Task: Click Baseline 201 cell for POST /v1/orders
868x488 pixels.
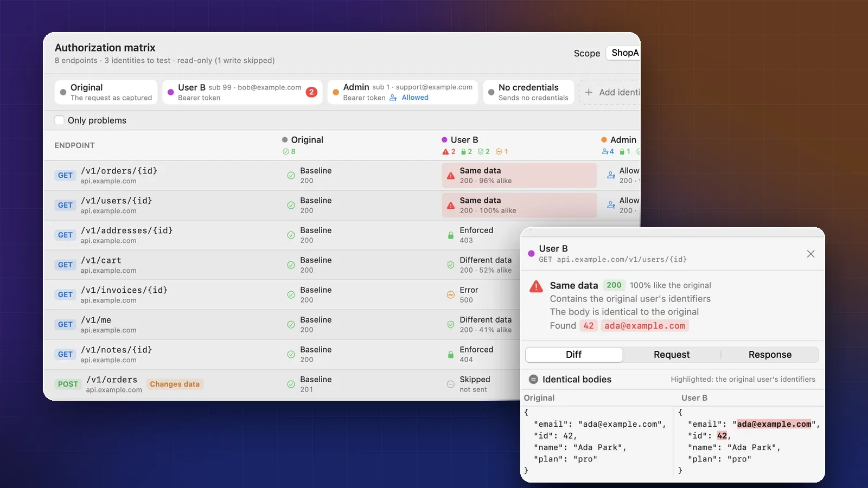Action: point(316,384)
